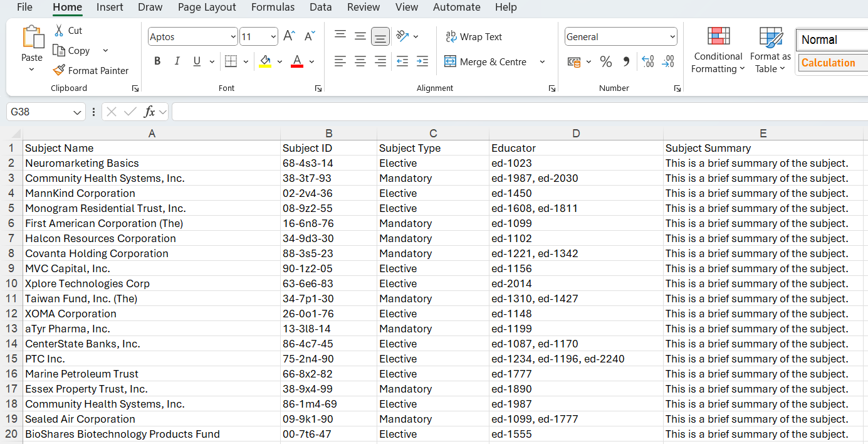Toggle Wrap Text
The image size is (868, 444).
point(474,36)
